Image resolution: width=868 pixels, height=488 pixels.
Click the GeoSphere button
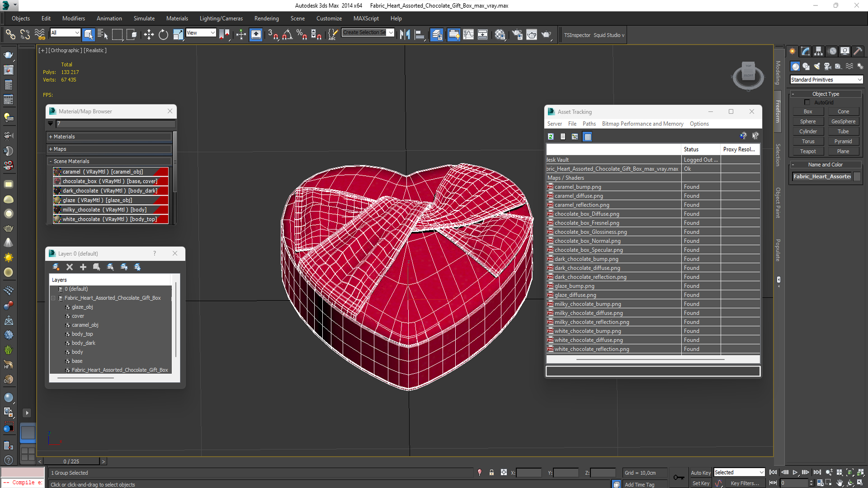coord(843,122)
